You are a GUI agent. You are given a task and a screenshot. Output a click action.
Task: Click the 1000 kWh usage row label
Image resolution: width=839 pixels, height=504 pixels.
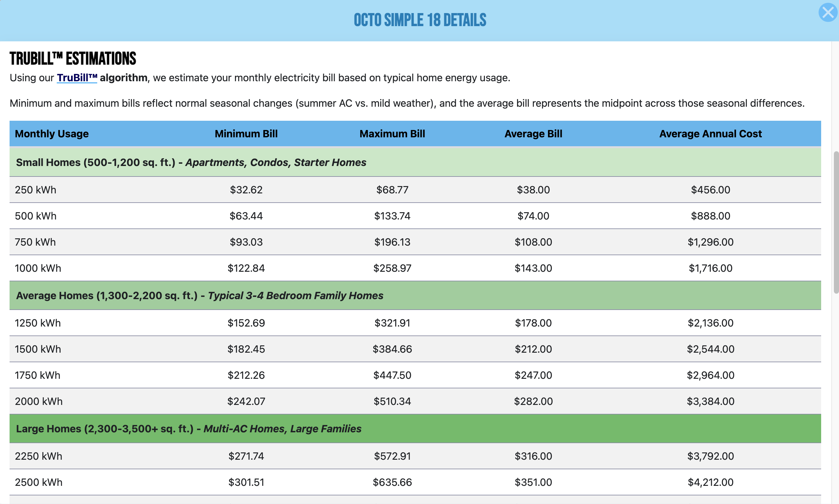(38, 268)
